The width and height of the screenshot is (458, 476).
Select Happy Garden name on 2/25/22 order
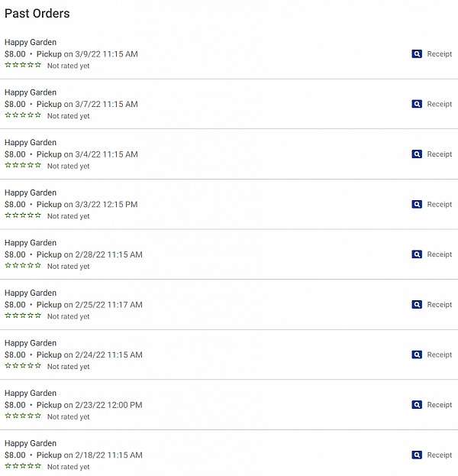click(x=31, y=293)
